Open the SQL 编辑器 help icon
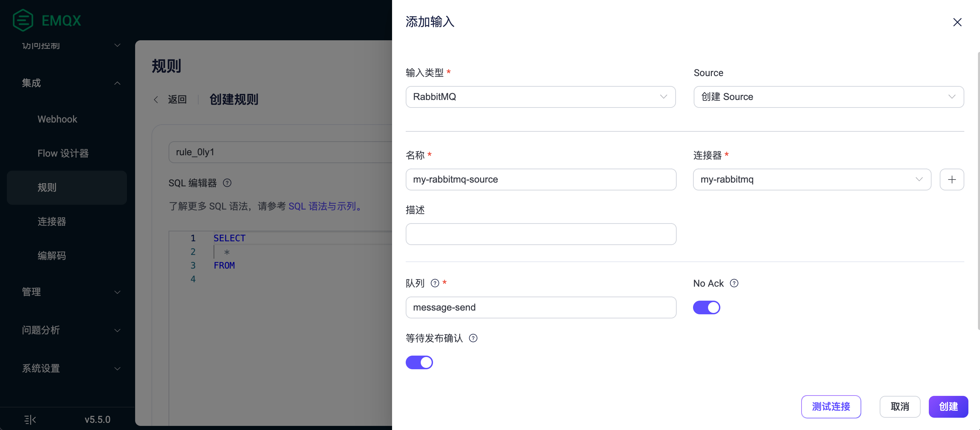This screenshot has height=430, width=980. (x=227, y=183)
